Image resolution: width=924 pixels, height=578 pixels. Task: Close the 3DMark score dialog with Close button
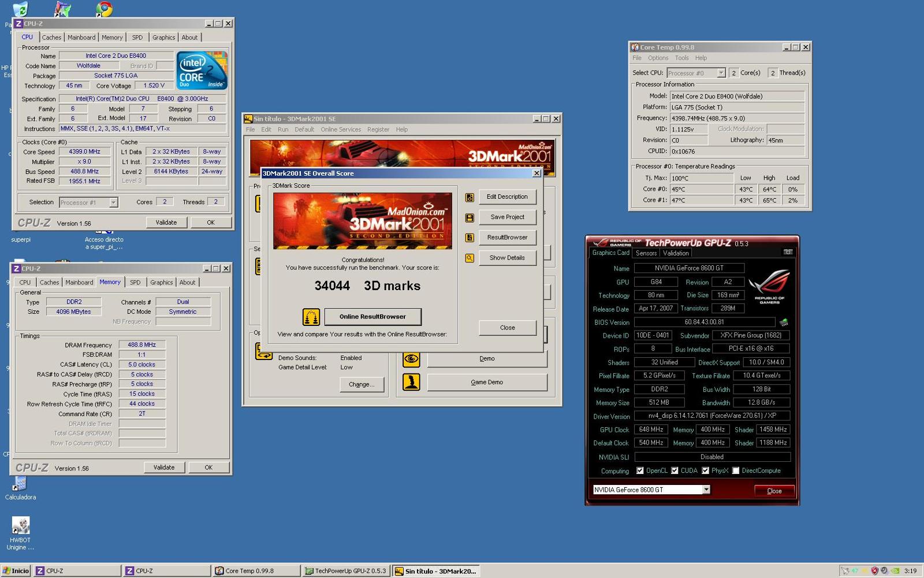[x=507, y=328]
